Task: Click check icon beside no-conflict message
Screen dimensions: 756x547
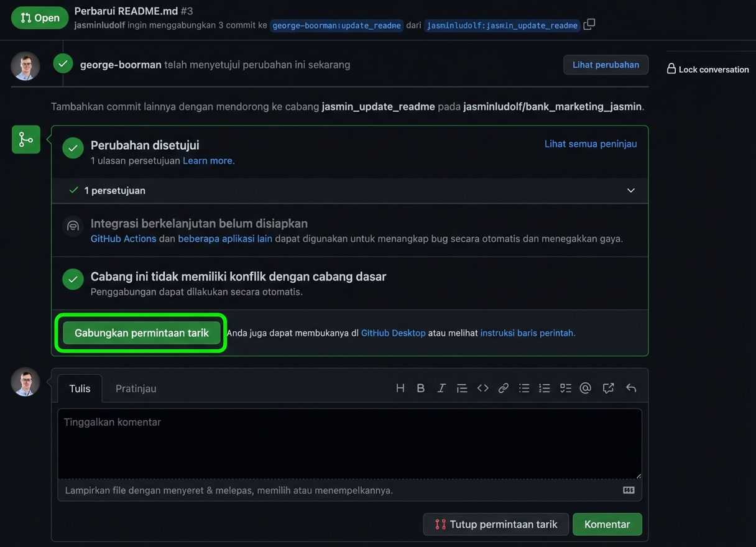Action: click(x=73, y=280)
